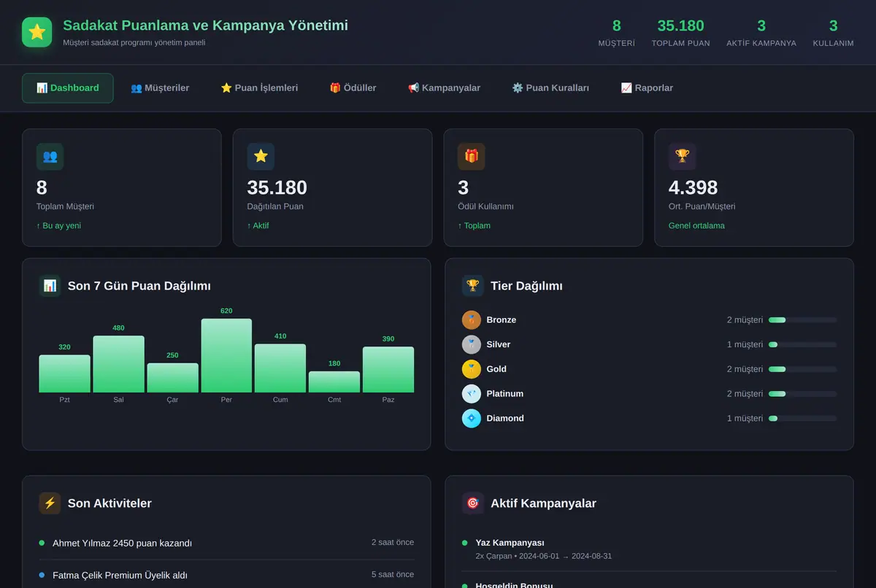Click the Ödül Kullanımı gift icon
Screen dimensions: 876x588
[x=472, y=156]
